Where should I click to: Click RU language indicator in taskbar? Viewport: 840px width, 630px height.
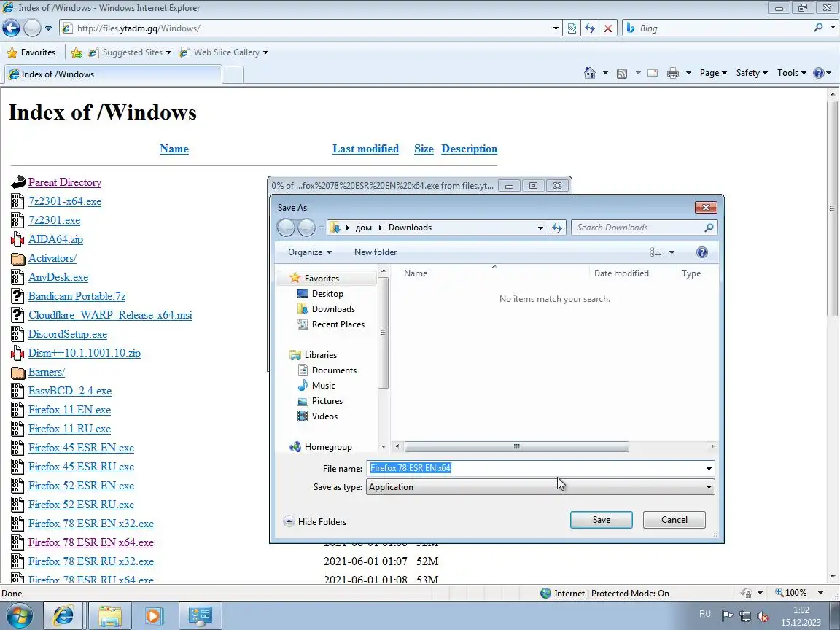coord(705,614)
